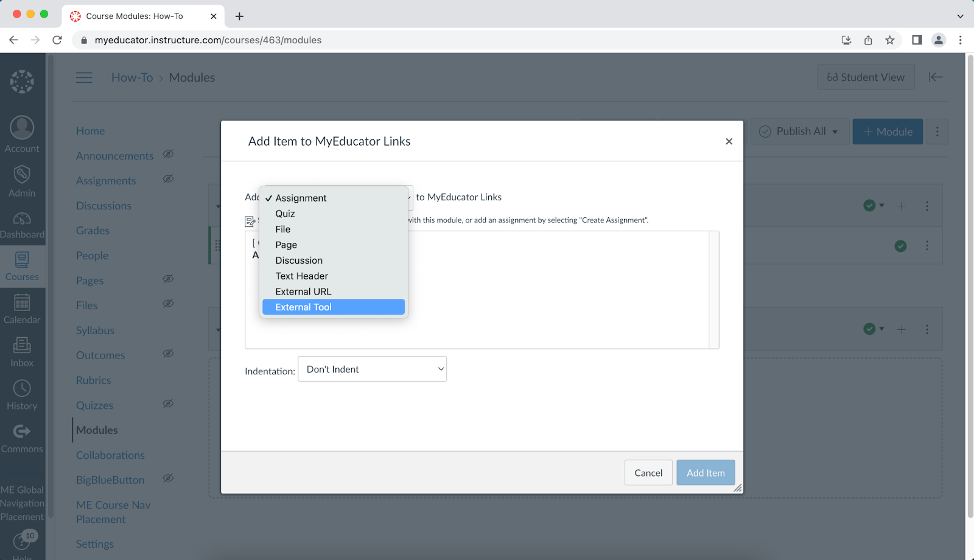The width and height of the screenshot is (974, 560).
Task: Open course Settings link
Action: (94, 544)
